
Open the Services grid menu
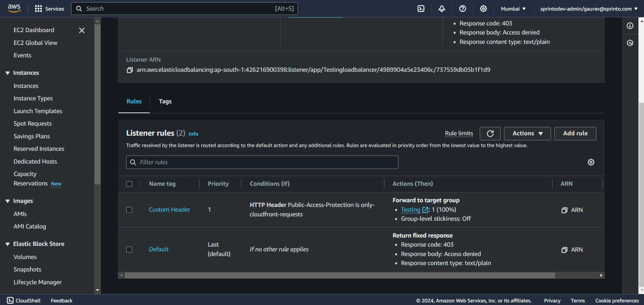click(x=49, y=9)
